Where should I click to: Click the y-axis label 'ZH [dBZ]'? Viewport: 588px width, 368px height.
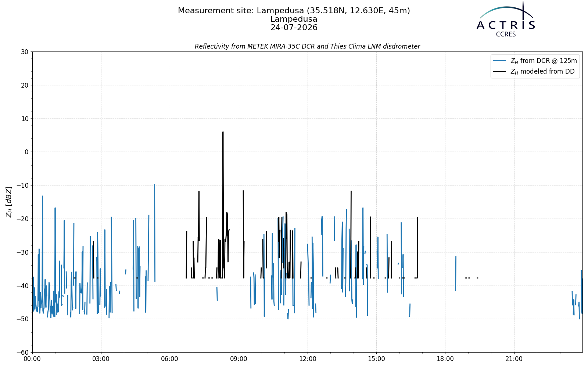click(x=9, y=202)
